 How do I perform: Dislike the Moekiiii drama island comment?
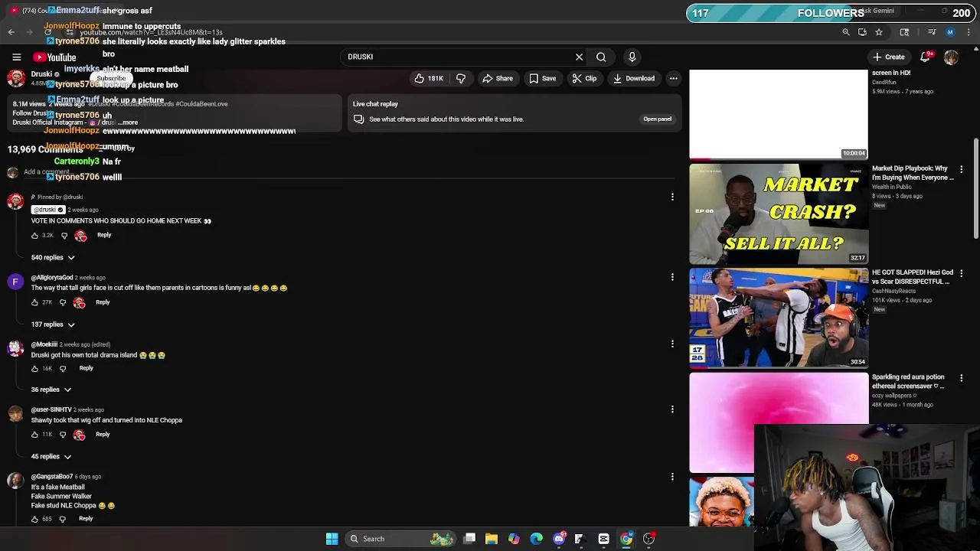63,369
